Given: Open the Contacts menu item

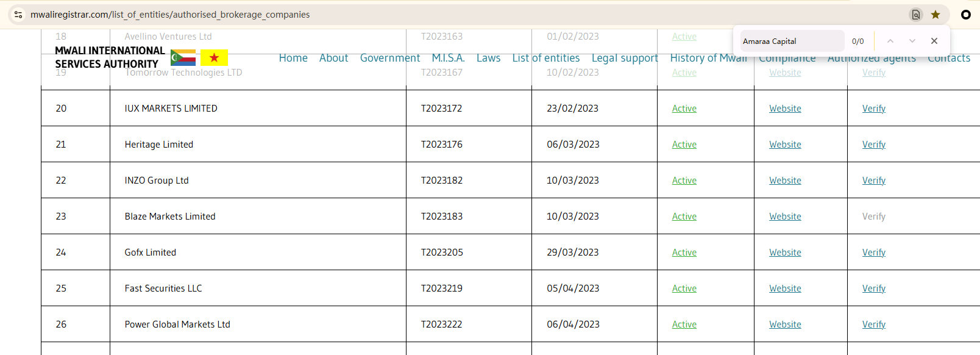Looking at the screenshot, I should point(949,59).
